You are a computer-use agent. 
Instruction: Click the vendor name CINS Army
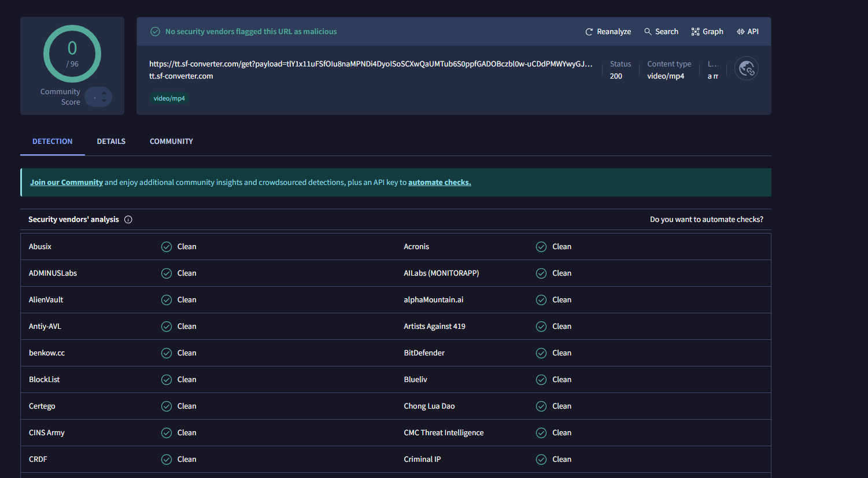(47, 433)
